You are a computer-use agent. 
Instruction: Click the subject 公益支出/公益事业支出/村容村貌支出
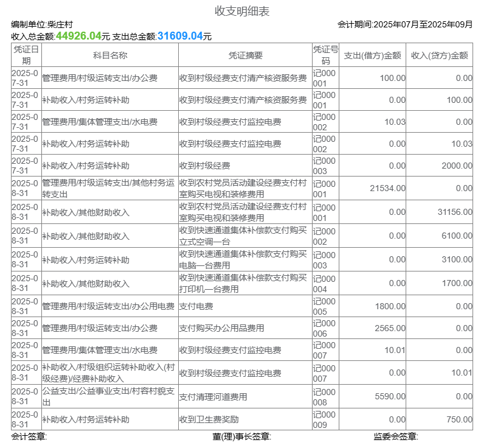tap(108, 397)
